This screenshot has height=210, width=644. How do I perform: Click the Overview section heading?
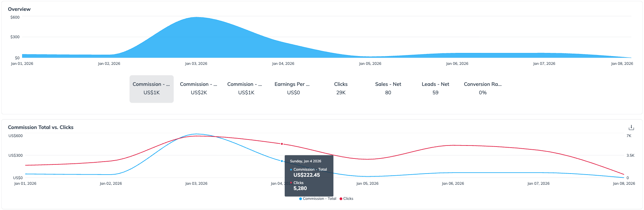click(x=19, y=9)
